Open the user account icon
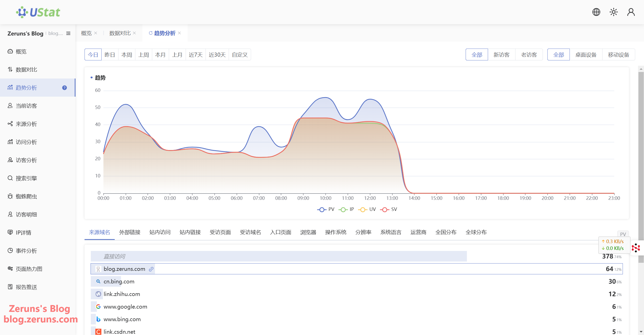Image resolution: width=644 pixels, height=335 pixels. click(x=631, y=12)
